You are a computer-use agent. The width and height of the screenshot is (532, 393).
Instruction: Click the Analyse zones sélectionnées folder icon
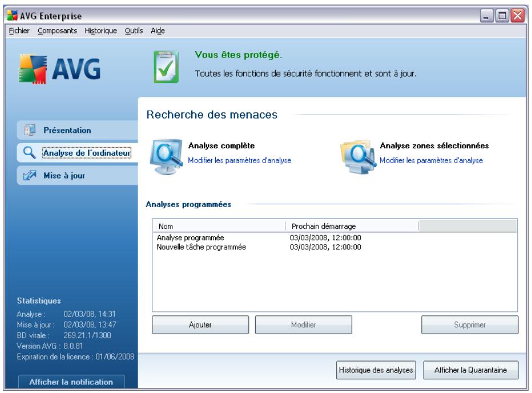coord(358,157)
